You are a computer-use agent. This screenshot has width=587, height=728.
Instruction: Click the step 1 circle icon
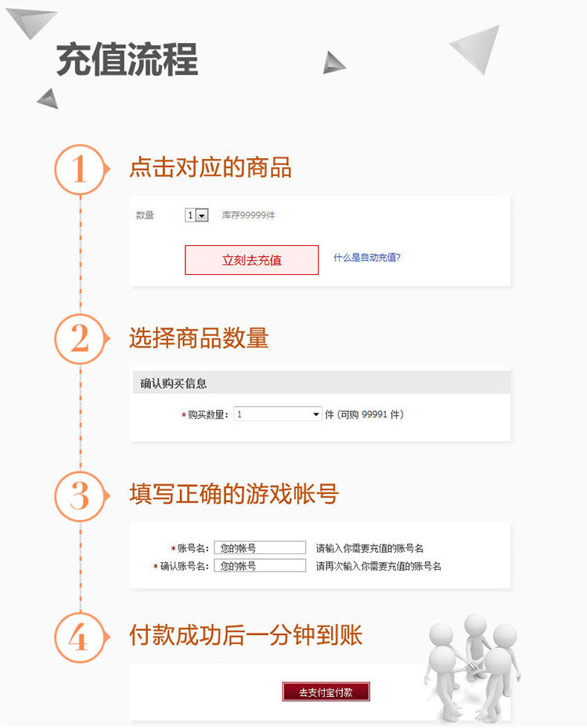[x=81, y=169]
